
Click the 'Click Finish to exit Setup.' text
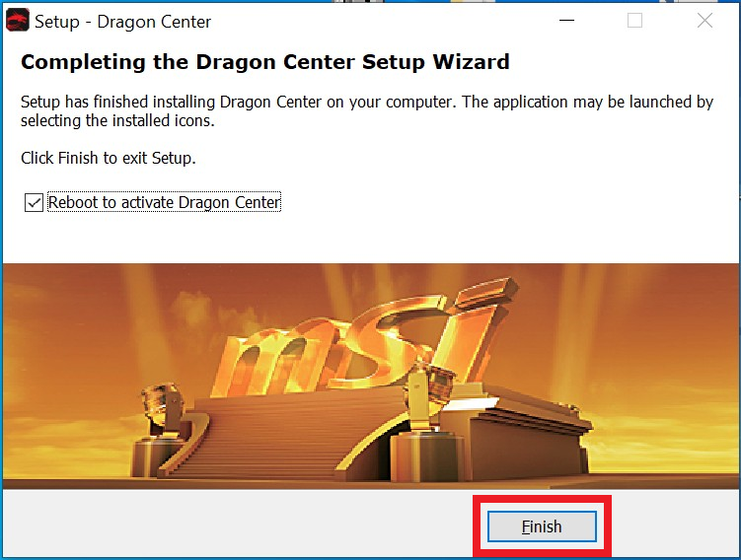tap(109, 158)
